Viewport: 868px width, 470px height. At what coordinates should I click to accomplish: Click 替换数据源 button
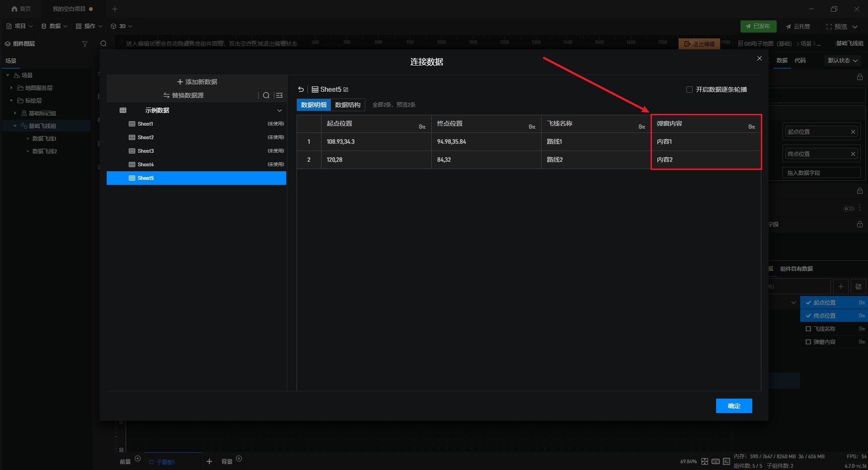tap(184, 95)
